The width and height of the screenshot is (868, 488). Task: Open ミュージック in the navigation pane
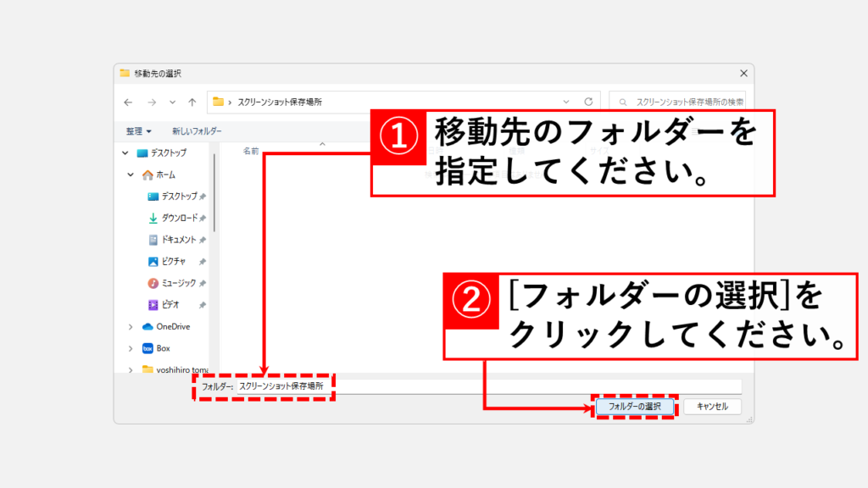172,283
